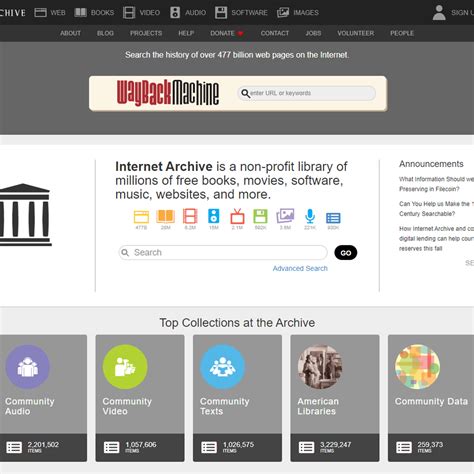The height and width of the screenshot is (474, 474).
Task: Open the American Libraries collection thumbnail
Action: pos(320,367)
